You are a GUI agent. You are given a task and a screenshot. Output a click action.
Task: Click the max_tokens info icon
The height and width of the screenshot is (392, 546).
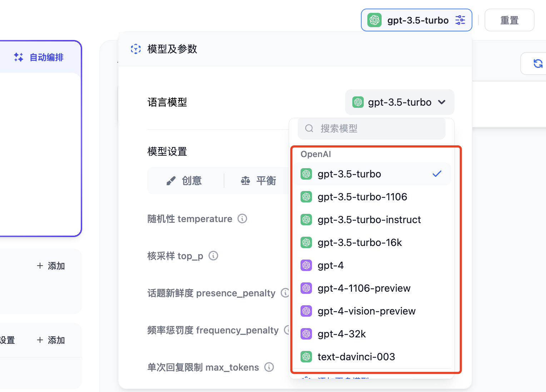[x=269, y=367]
